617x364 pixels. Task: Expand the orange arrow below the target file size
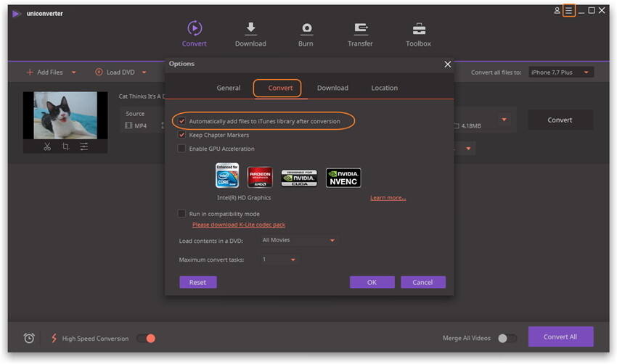[468, 149]
